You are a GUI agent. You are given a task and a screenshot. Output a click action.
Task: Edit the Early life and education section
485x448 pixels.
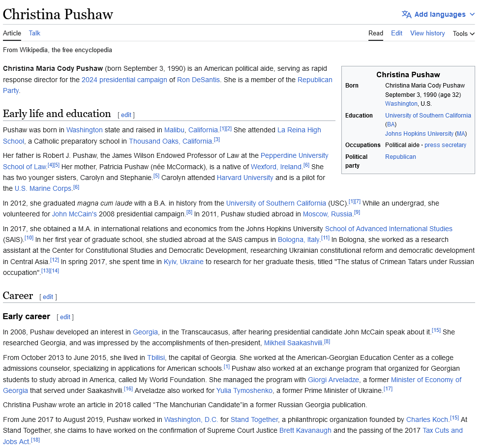126,115
